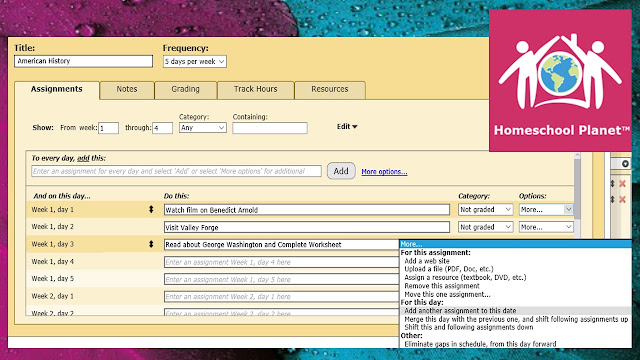
Task: Open the Track Hours tab
Action: (256, 89)
